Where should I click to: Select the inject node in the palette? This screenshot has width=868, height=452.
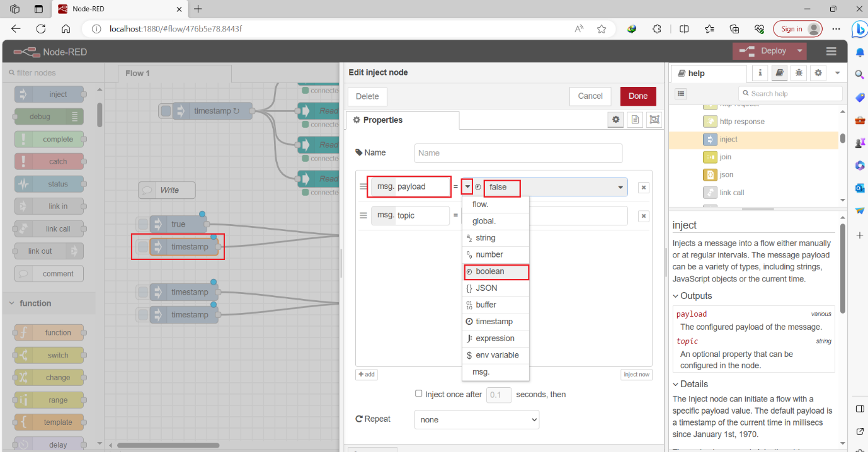pyautogui.click(x=49, y=94)
